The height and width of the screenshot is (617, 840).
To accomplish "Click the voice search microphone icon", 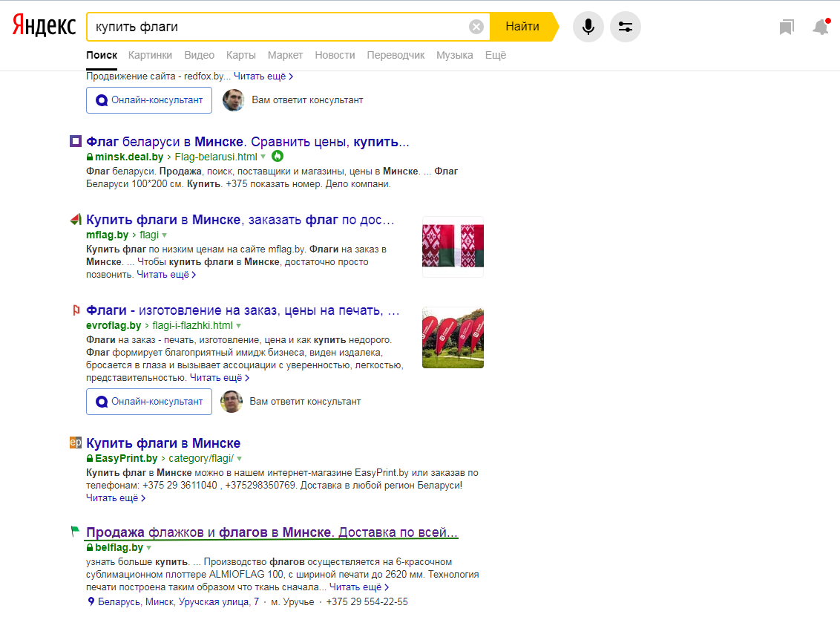I will coord(588,27).
